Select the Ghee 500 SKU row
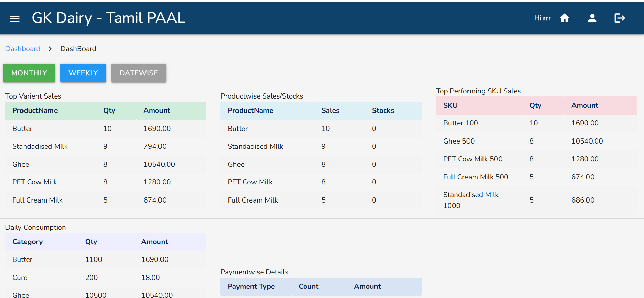 click(x=537, y=141)
